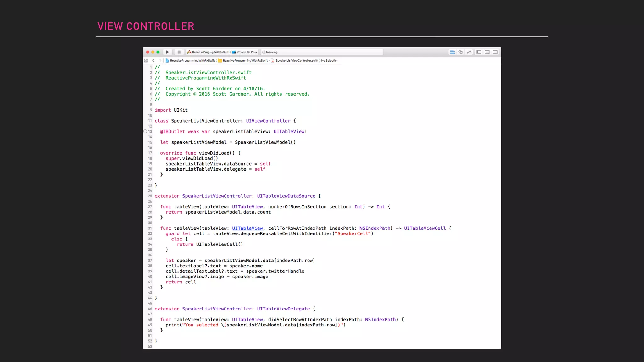Screen dimensions: 644x362
Task: Click the IBOutlet connection circle in gutter
Action: 145,131
